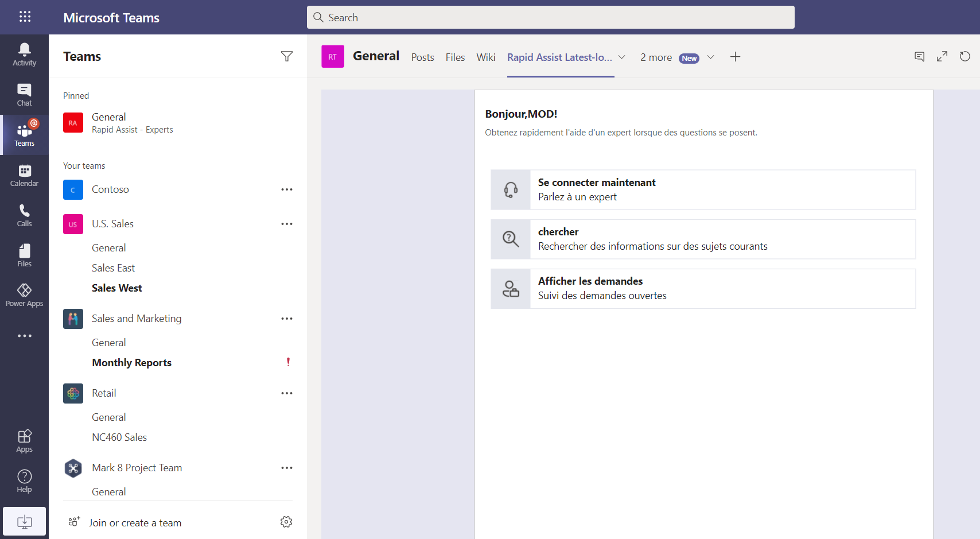Open the Apps store
The width and height of the screenshot is (980, 539).
point(24,441)
